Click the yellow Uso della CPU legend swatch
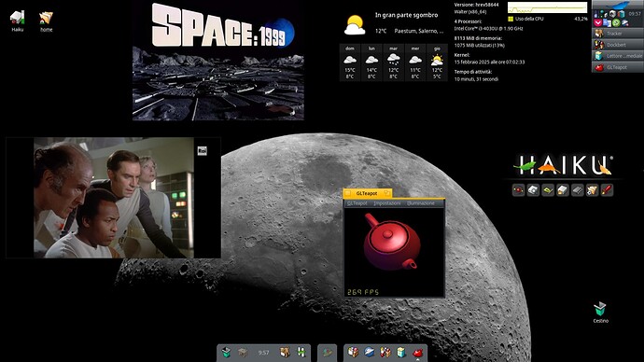644x362 pixels. [x=511, y=19]
